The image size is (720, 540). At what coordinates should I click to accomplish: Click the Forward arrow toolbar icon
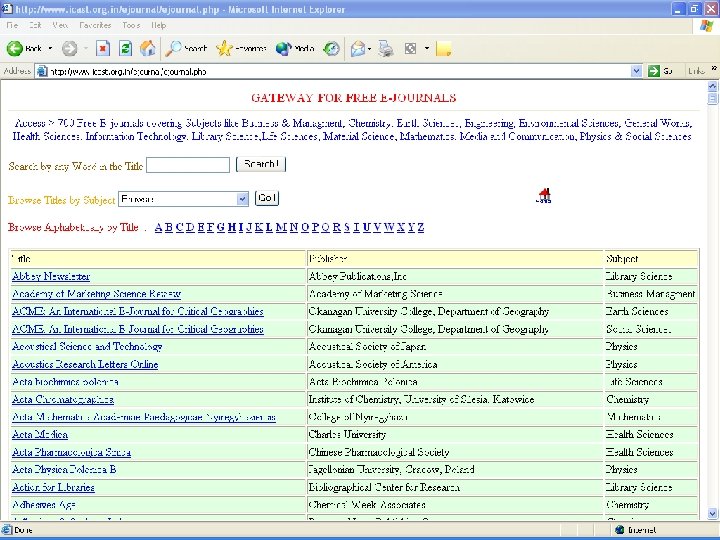[69, 48]
